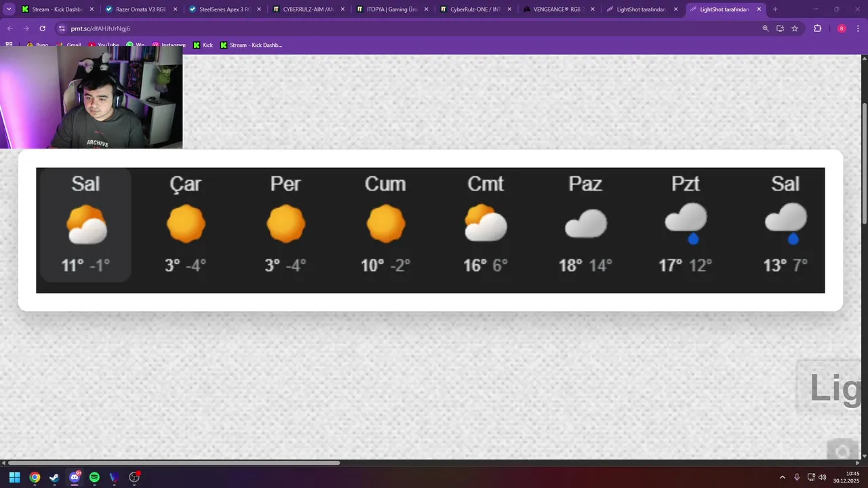Show hidden system tray icons
Image resolution: width=868 pixels, height=488 pixels.
click(x=782, y=477)
